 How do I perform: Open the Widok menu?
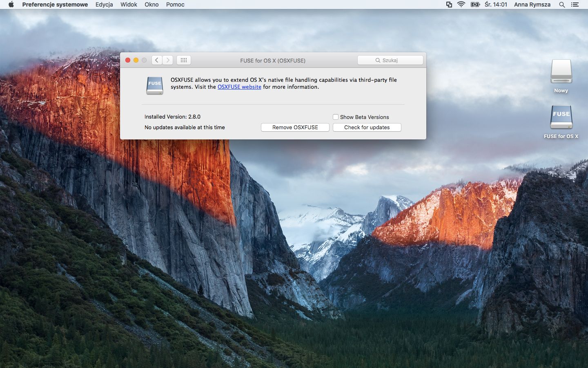pos(129,4)
